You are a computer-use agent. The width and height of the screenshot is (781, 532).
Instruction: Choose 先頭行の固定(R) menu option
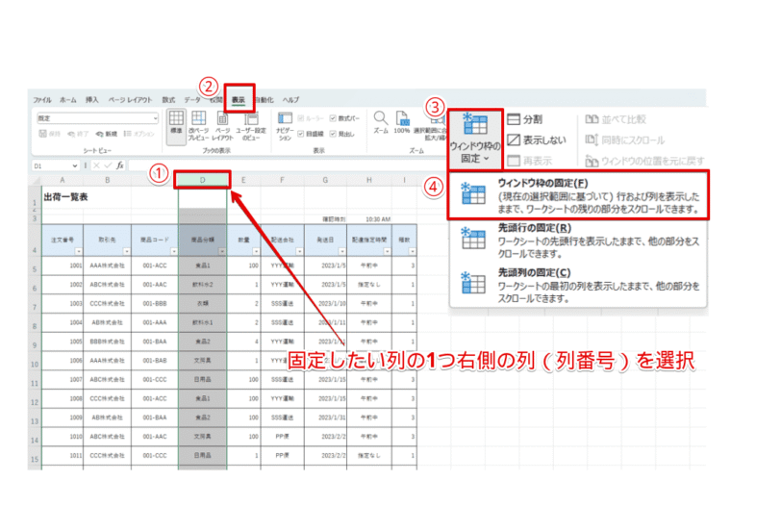[x=578, y=241]
